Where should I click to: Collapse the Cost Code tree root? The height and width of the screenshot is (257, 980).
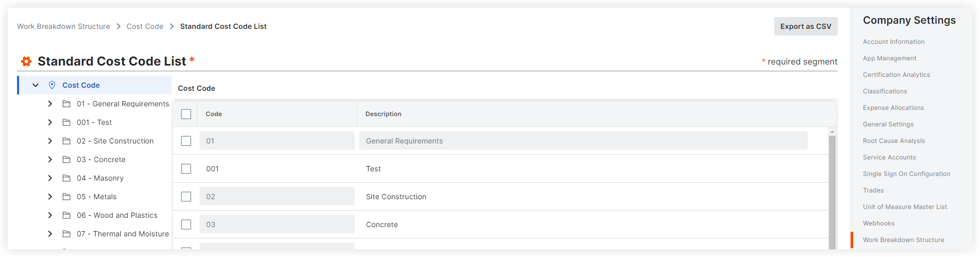36,85
